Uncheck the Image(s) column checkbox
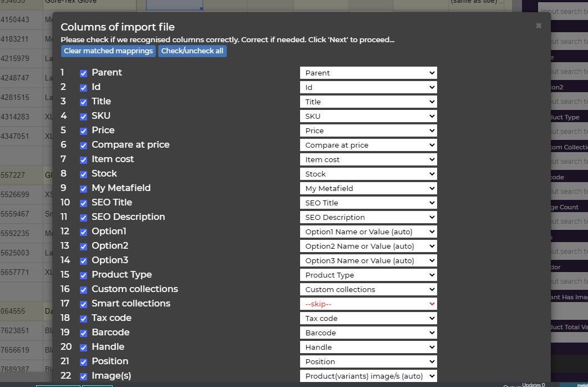This screenshot has height=387, width=588. [x=83, y=376]
